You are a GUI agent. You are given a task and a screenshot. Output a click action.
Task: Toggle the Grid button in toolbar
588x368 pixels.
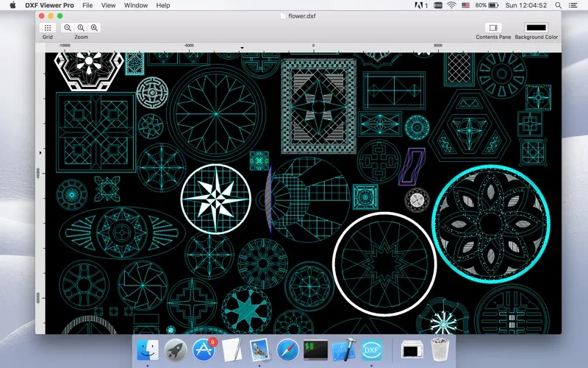[48, 28]
